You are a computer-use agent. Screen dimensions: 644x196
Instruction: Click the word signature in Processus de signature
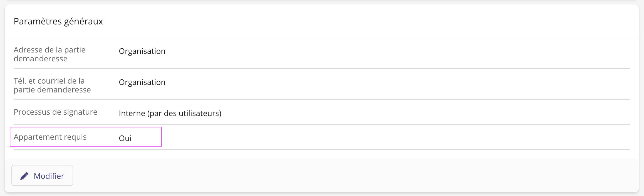pos(80,112)
